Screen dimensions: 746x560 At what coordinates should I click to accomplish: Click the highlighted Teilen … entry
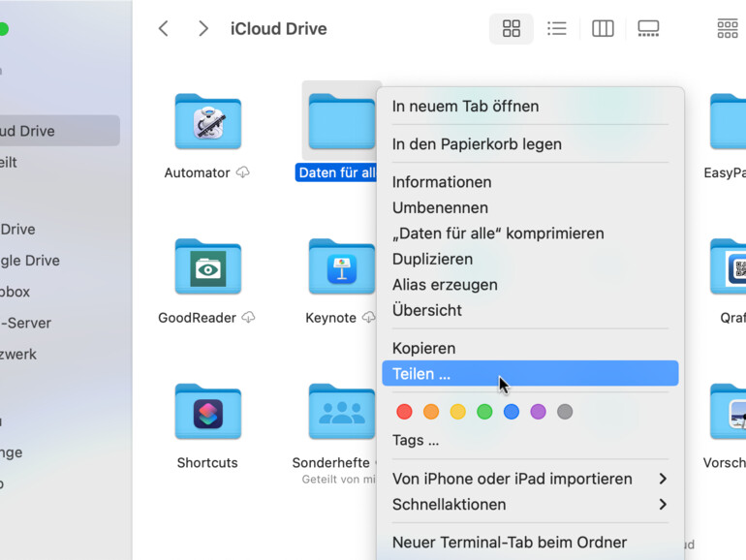(530, 373)
